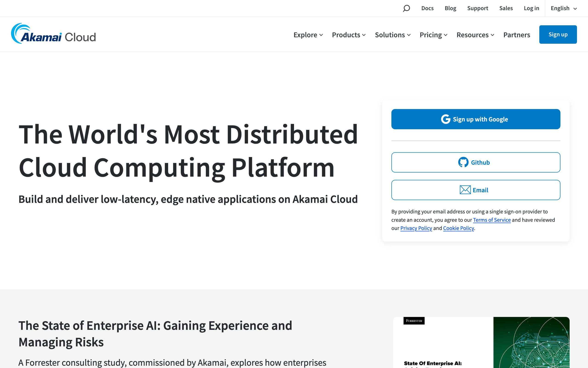The height and width of the screenshot is (368, 588).
Task: Click the Email envelope icon
Action: [x=465, y=190]
